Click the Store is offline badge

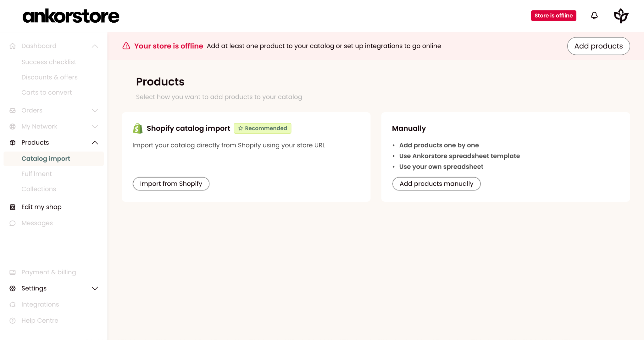[x=553, y=16]
